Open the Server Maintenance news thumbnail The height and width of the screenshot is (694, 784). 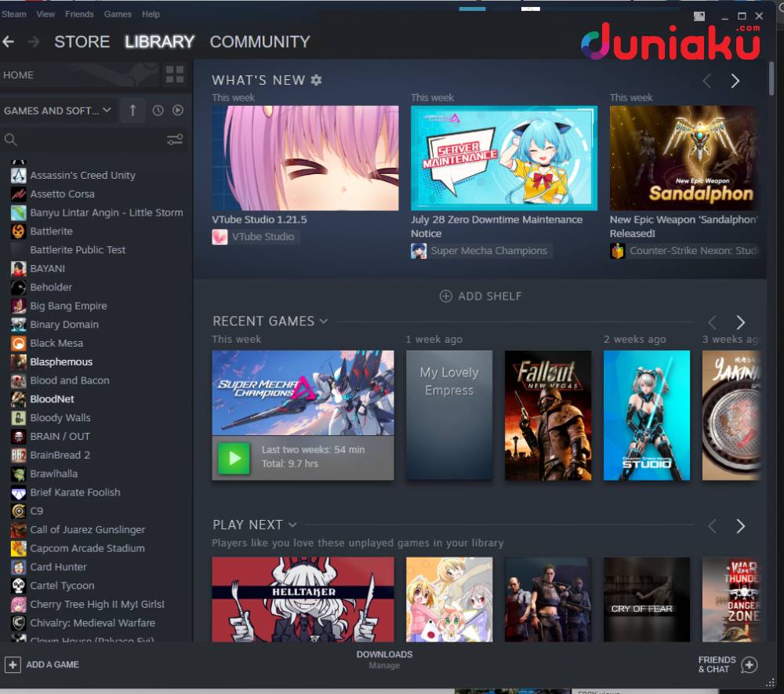tap(504, 158)
